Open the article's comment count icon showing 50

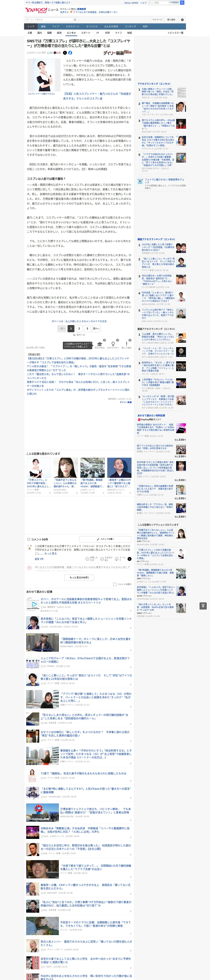coord(50,53)
